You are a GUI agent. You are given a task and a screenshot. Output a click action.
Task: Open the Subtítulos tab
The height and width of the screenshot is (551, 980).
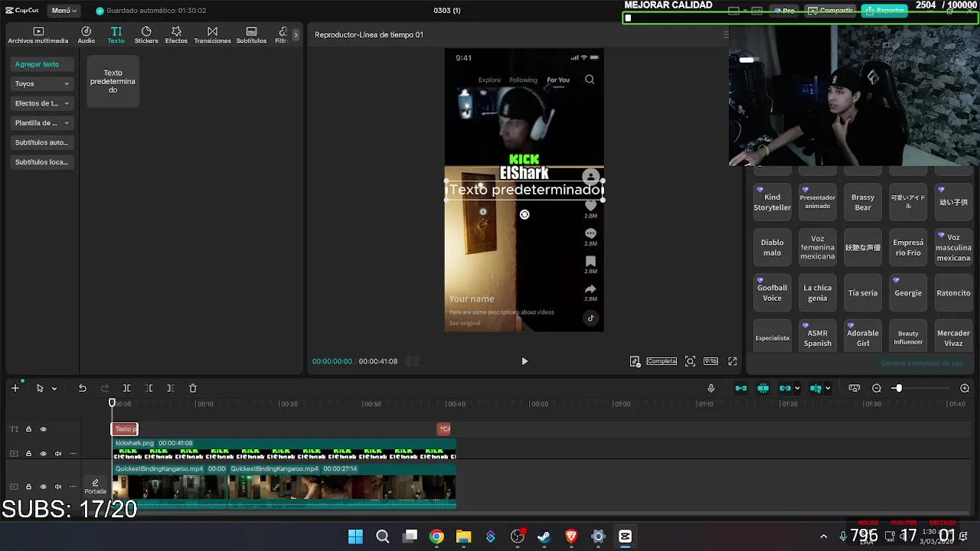pos(251,35)
